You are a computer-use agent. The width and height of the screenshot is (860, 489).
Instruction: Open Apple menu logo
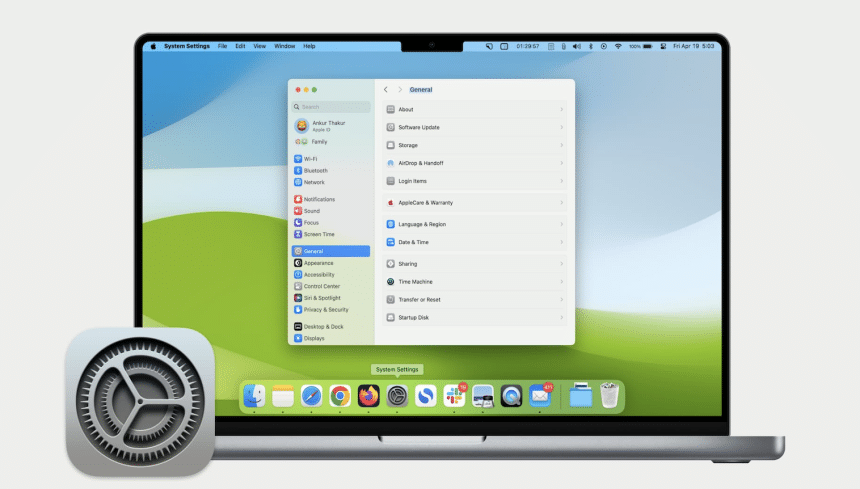coord(153,47)
